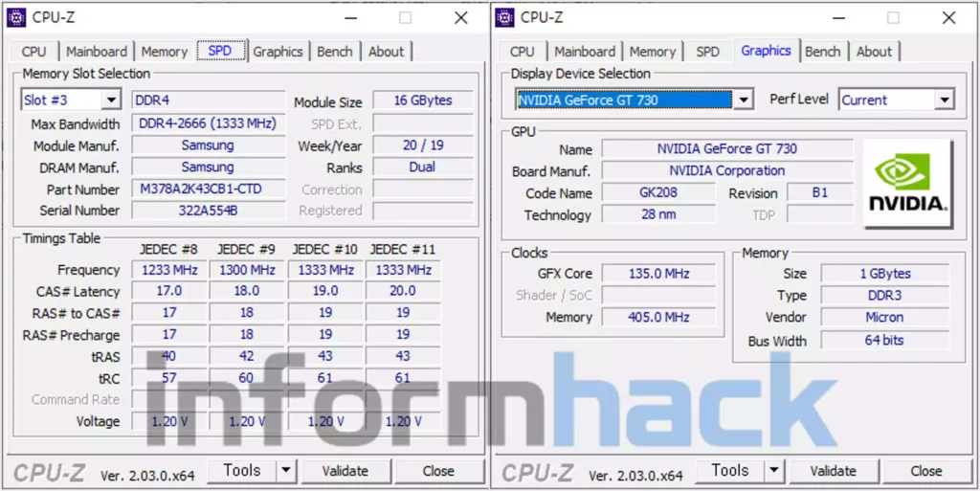
Task: Select the Bench tab in right window
Action: 823,52
